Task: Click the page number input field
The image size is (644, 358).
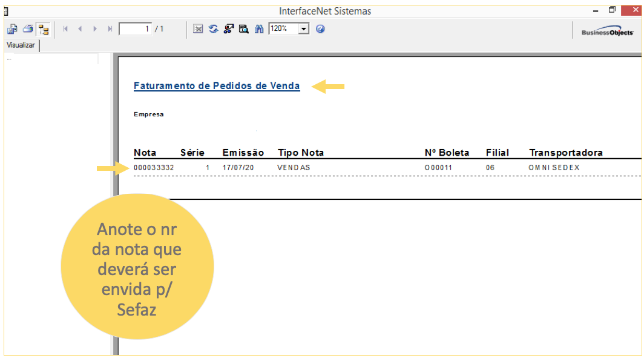Action: point(135,28)
